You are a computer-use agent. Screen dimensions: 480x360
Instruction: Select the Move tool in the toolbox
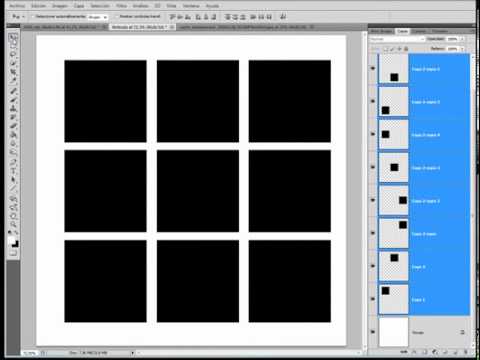click(x=13, y=37)
